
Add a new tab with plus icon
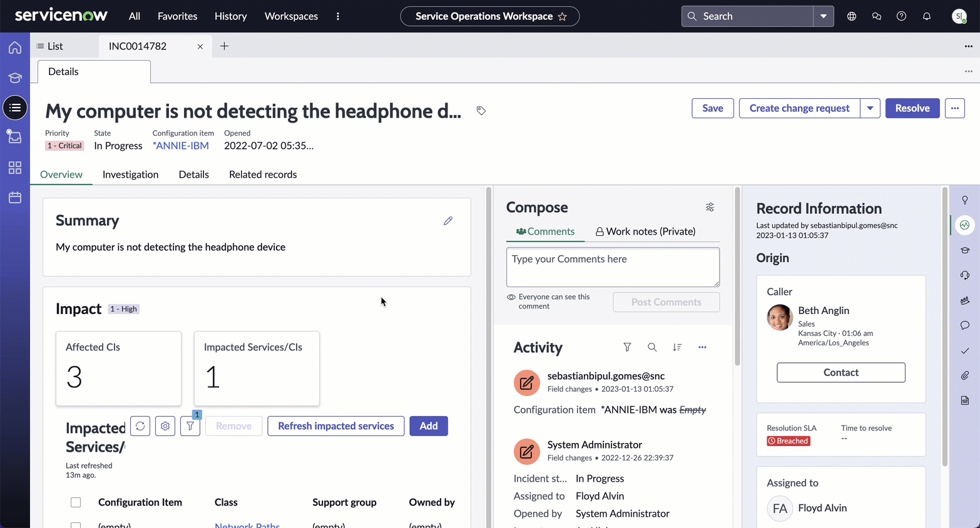(x=224, y=46)
